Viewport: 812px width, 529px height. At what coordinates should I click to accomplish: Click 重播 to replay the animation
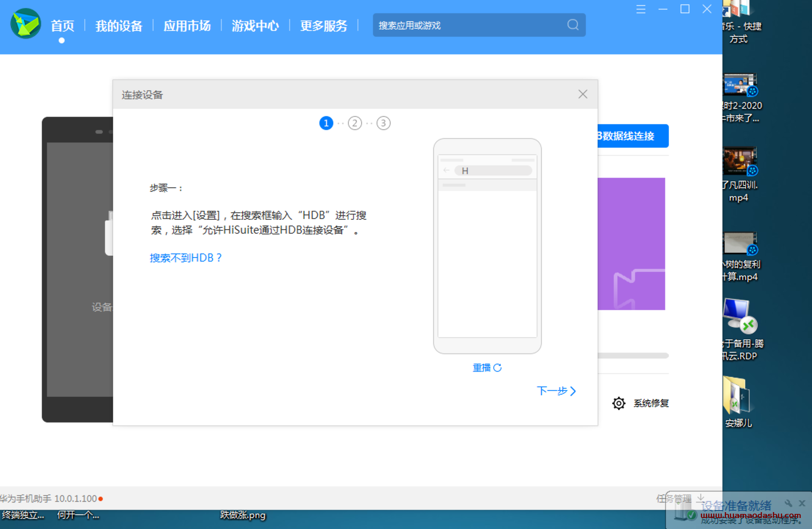pyautogui.click(x=487, y=368)
